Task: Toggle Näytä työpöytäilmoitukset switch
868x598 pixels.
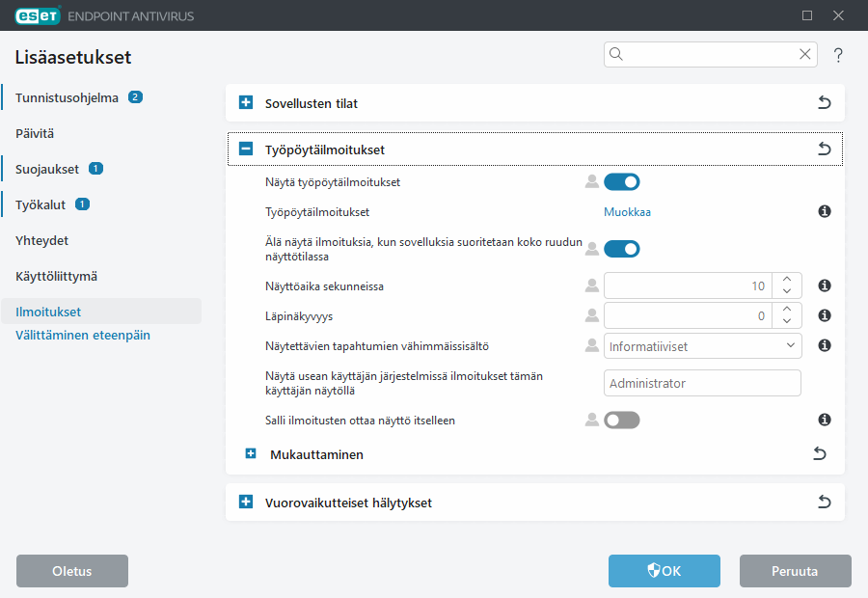Action: [x=622, y=181]
